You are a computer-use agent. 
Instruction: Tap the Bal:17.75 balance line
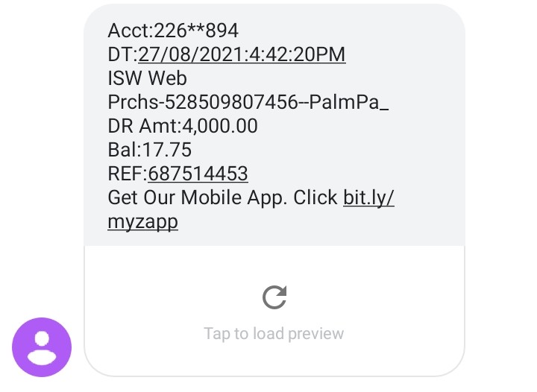(150, 150)
